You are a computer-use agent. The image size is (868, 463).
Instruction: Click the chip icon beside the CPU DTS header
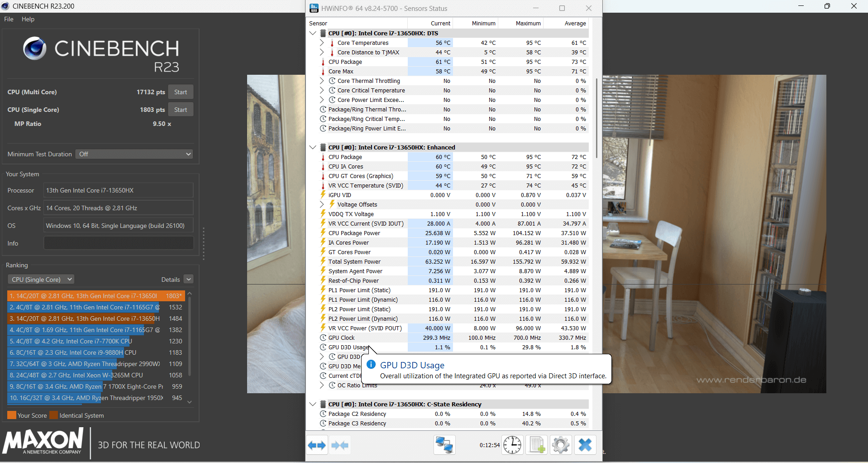point(323,33)
